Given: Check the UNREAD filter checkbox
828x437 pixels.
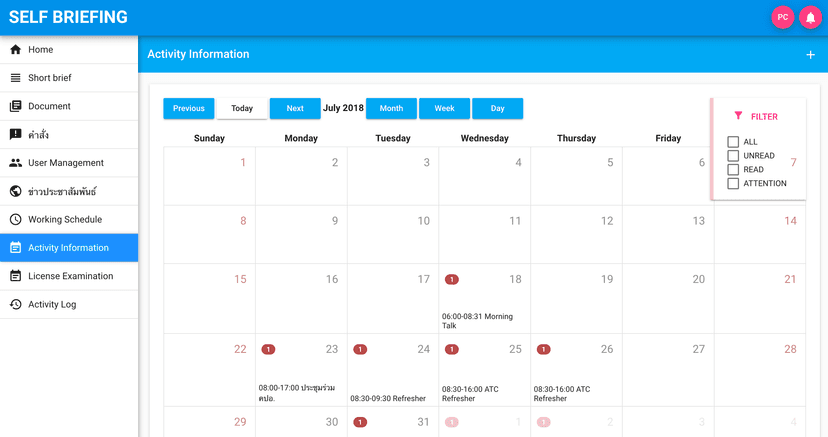Looking at the screenshot, I should 733,156.
